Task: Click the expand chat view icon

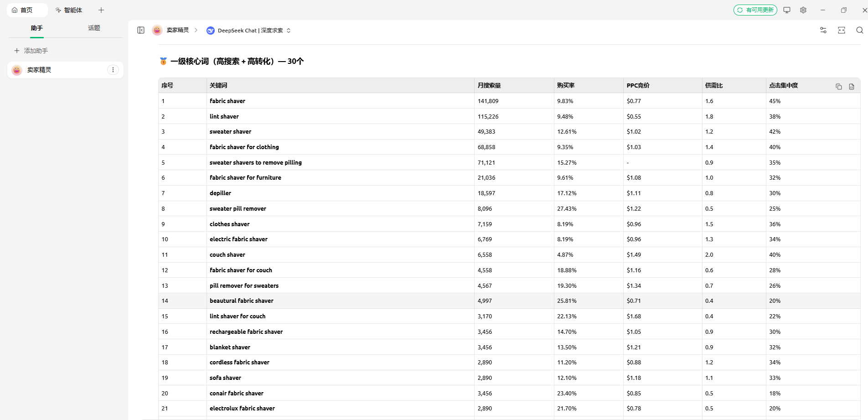Action: pyautogui.click(x=841, y=30)
